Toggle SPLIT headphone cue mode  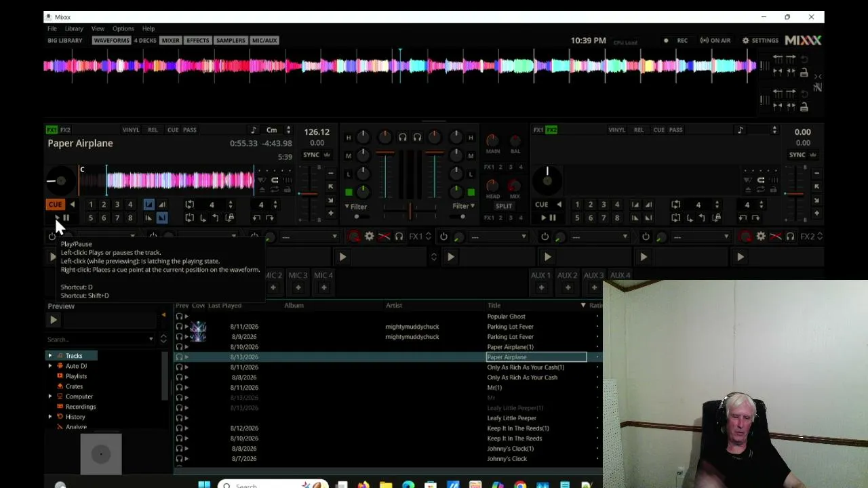504,206
